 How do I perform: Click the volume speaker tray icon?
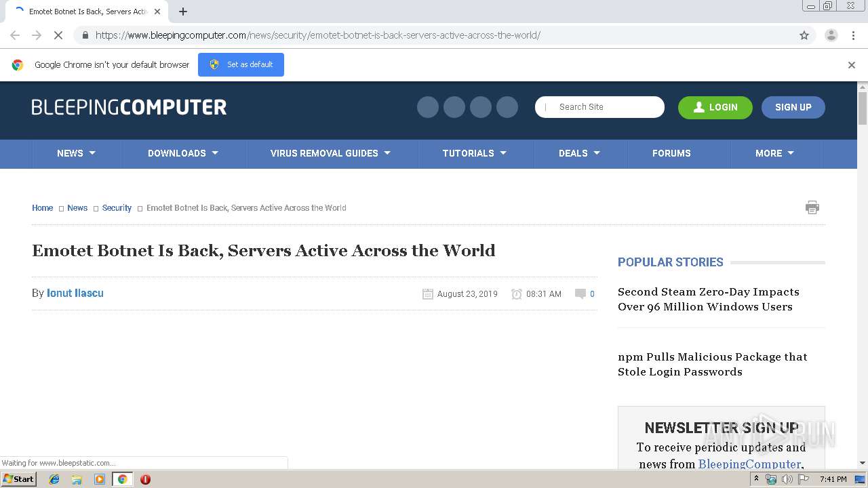pos(787,479)
